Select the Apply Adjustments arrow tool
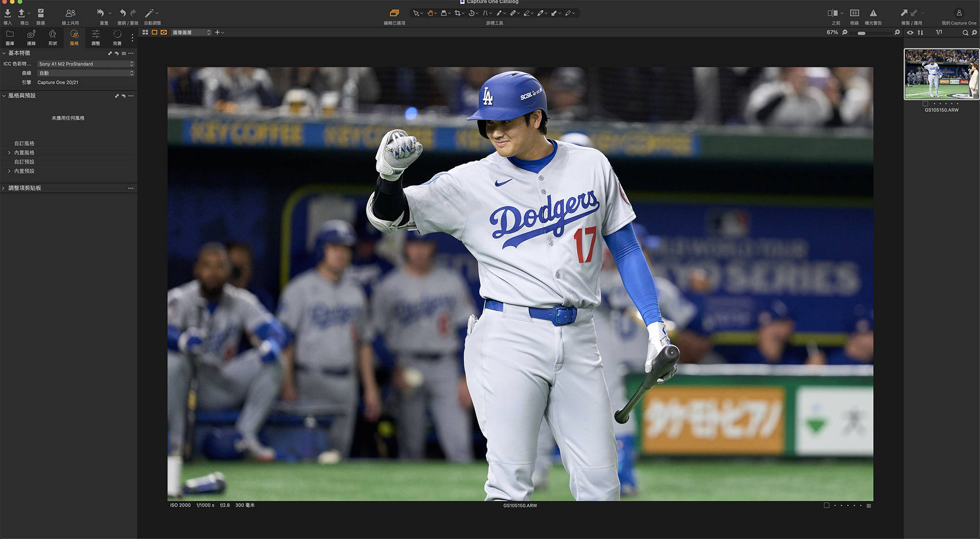980x539 pixels. (554, 13)
